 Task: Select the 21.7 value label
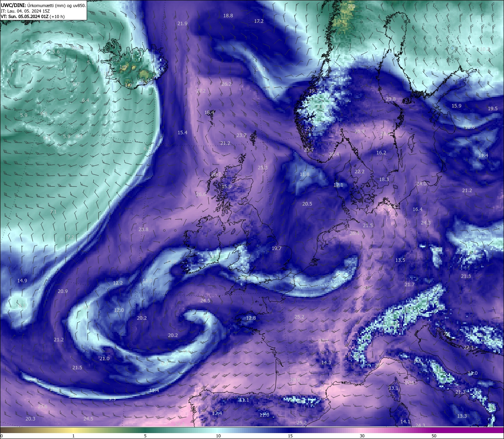[409, 285]
